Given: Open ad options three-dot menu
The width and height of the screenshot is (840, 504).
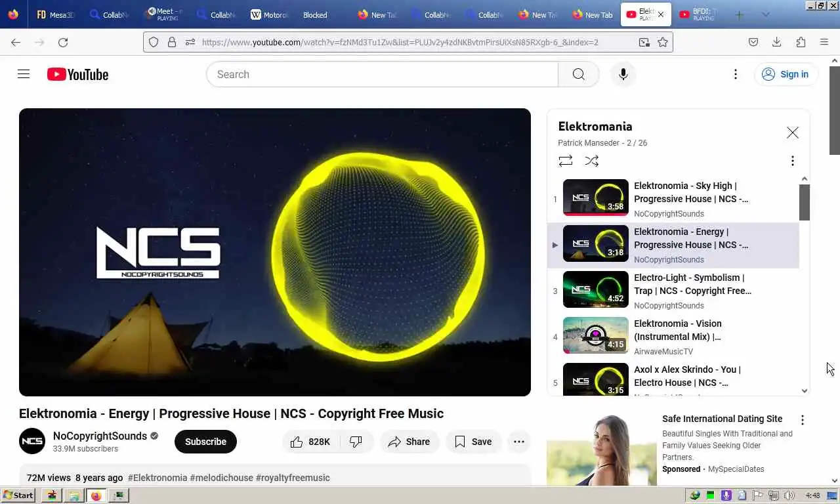Looking at the screenshot, I should 802,420.
